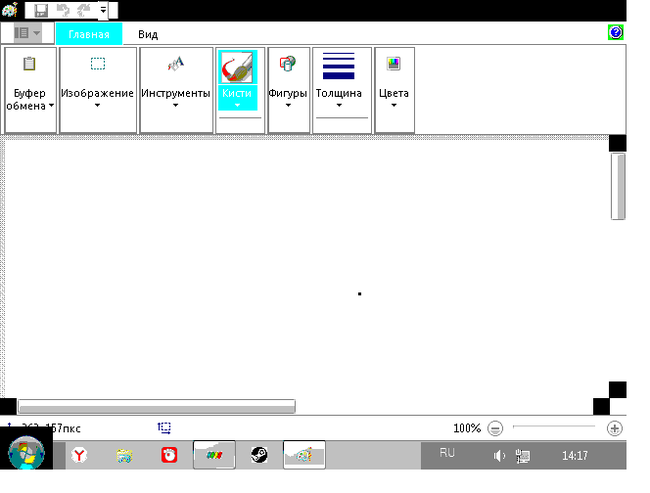
Task: Click the blue Help question mark icon
Action: 615,33
